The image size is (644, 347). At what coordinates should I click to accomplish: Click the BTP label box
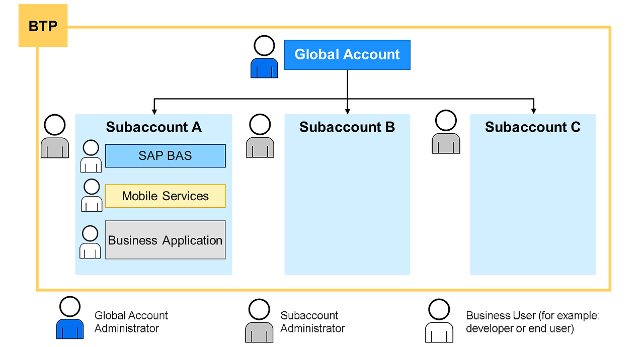[43, 25]
